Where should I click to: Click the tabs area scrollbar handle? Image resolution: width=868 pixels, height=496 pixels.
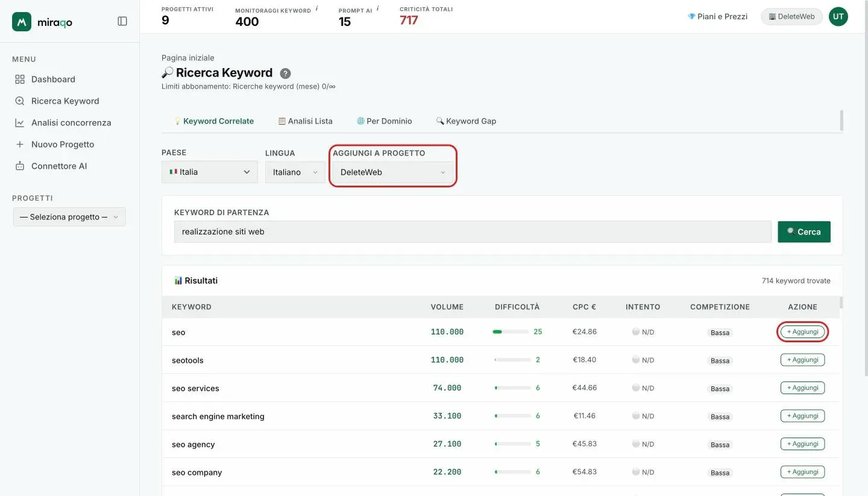841,121
